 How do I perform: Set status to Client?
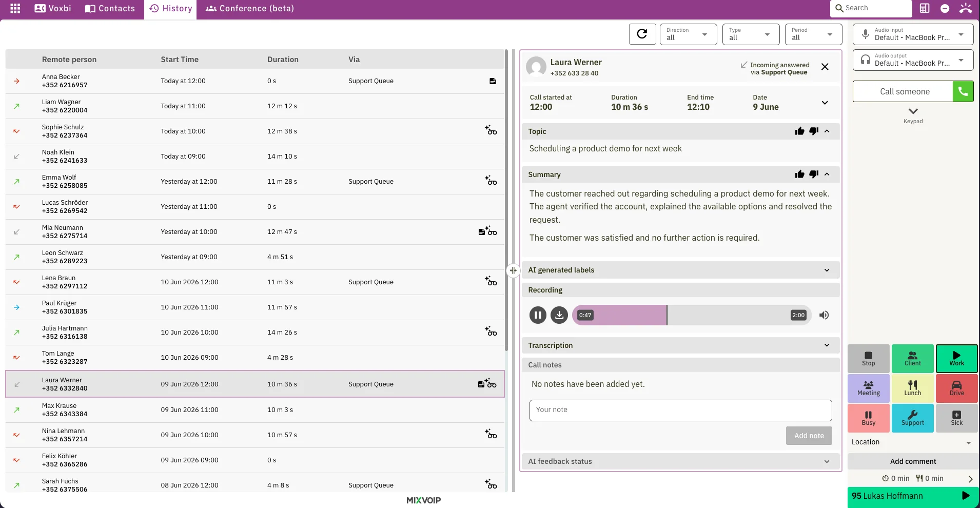(912, 358)
